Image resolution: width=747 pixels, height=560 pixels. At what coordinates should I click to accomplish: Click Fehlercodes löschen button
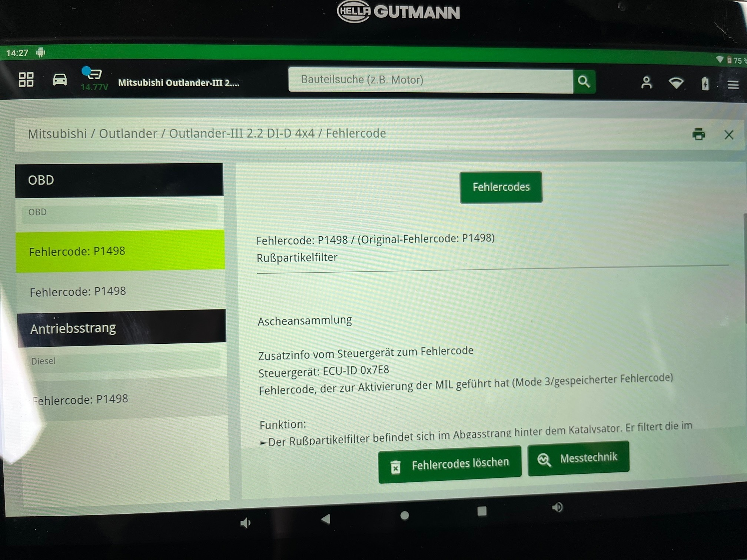(450, 464)
